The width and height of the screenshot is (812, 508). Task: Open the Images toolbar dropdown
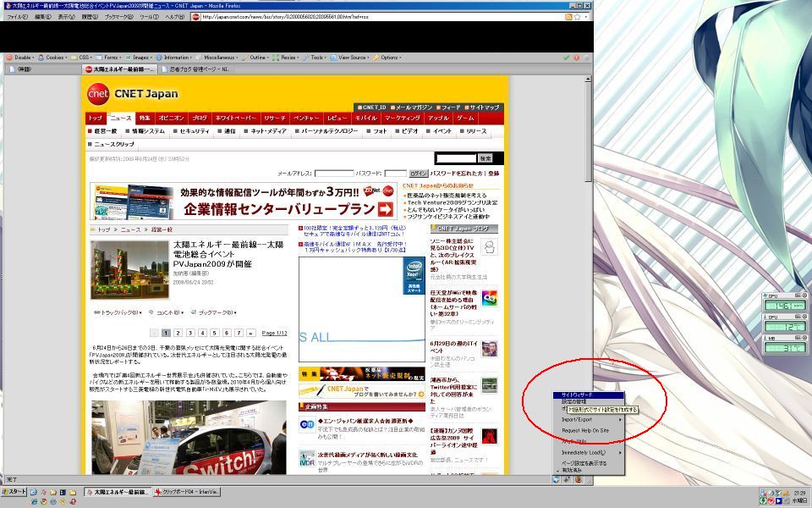click(138, 58)
